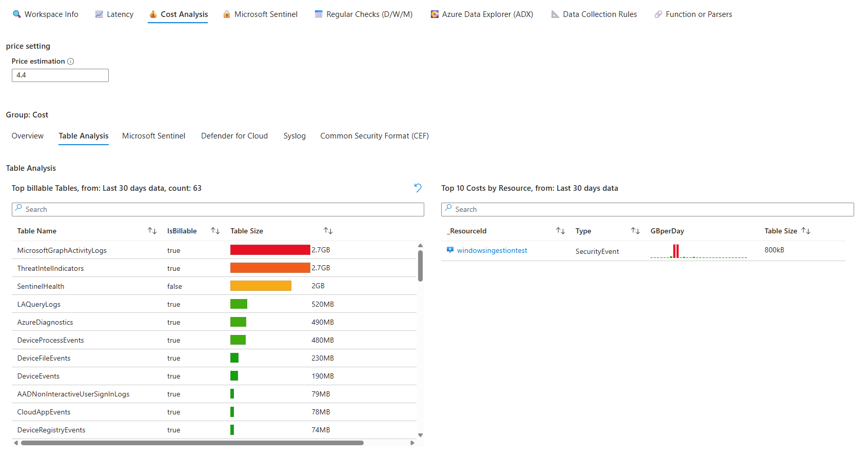Sort by Type using its sort arrows
The image size is (868, 457).
pyautogui.click(x=636, y=231)
